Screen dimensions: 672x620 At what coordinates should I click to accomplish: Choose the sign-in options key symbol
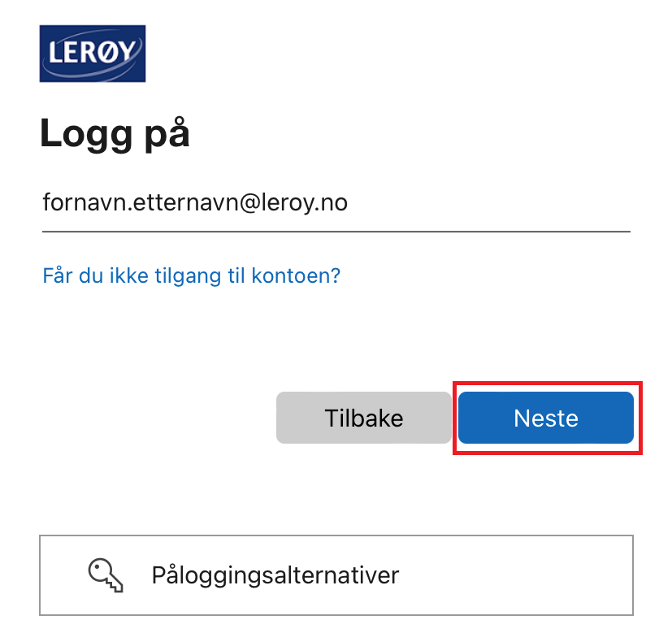point(106,575)
